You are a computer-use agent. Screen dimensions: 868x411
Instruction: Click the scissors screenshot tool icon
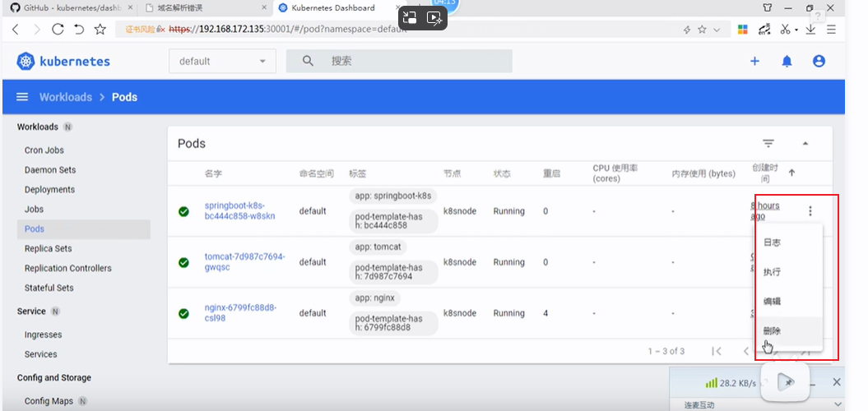click(785, 30)
